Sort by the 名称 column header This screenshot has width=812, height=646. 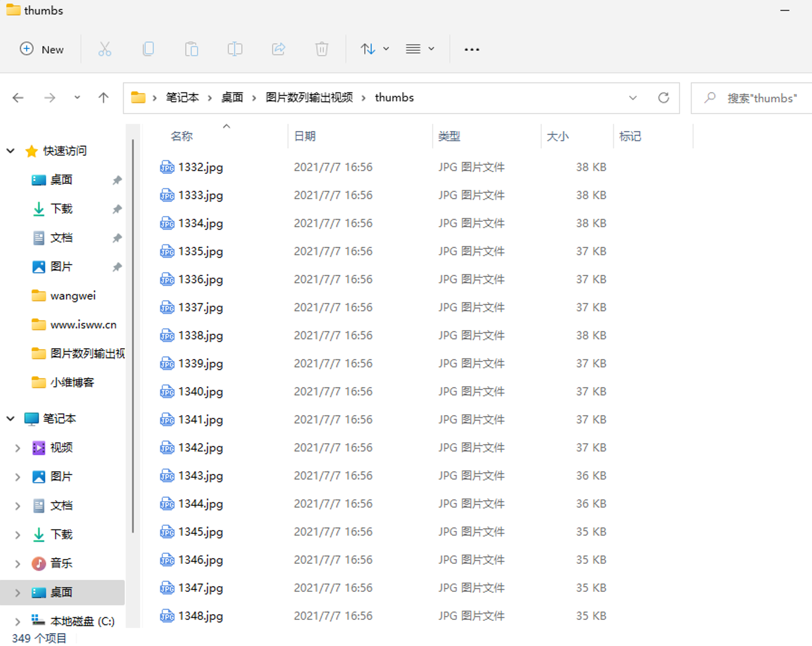pyautogui.click(x=181, y=136)
